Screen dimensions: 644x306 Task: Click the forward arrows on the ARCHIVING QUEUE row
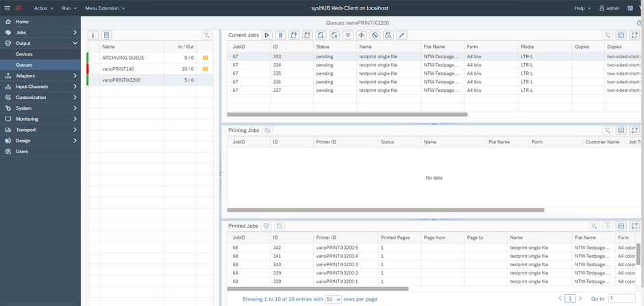pyautogui.click(x=205, y=58)
